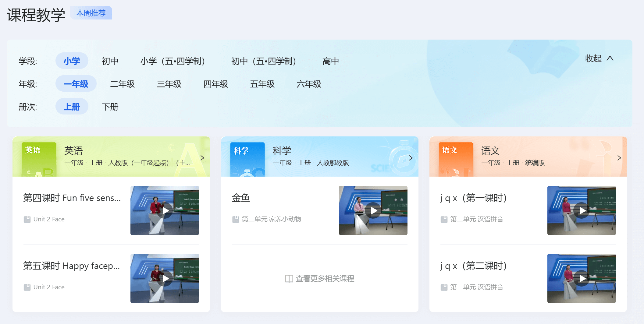Click the 本周推荐 badge

[91, 13]
